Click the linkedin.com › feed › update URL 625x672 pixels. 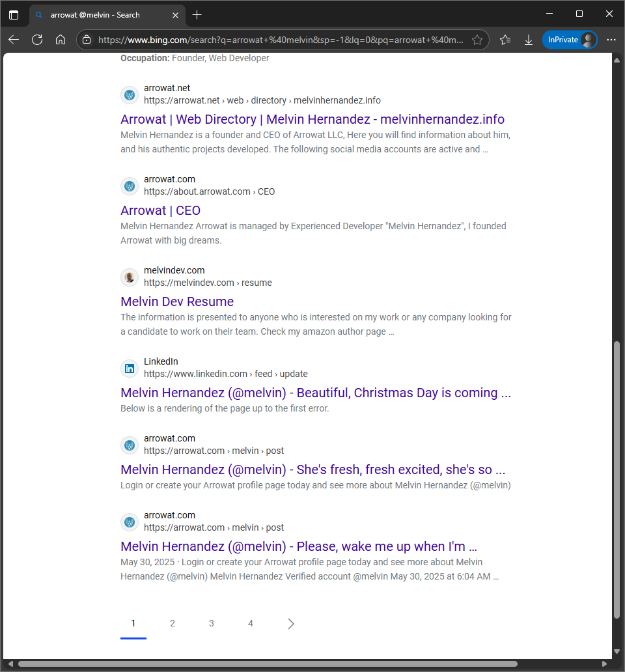pyautogui.click(x=226, y=374)
